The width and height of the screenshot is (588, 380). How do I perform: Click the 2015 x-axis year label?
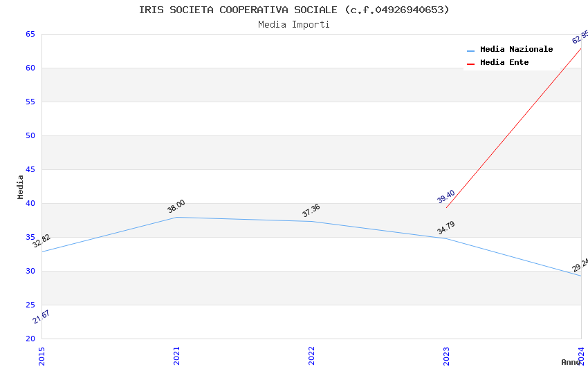click(x=42, y=356)
